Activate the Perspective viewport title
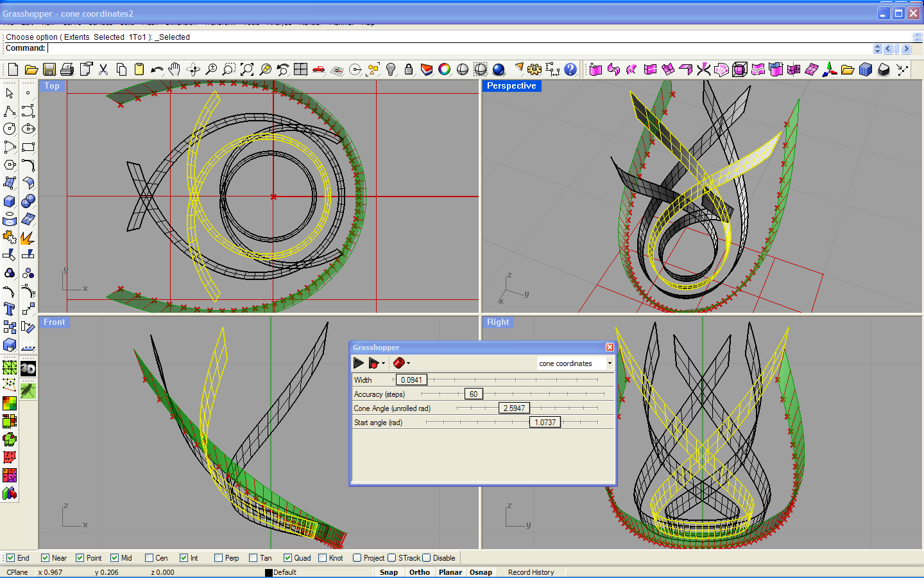 [x=511, y=85]
